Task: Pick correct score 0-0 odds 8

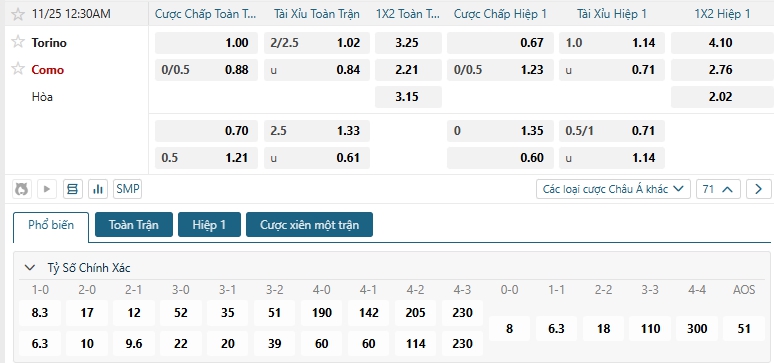Action: click(509, 328)
